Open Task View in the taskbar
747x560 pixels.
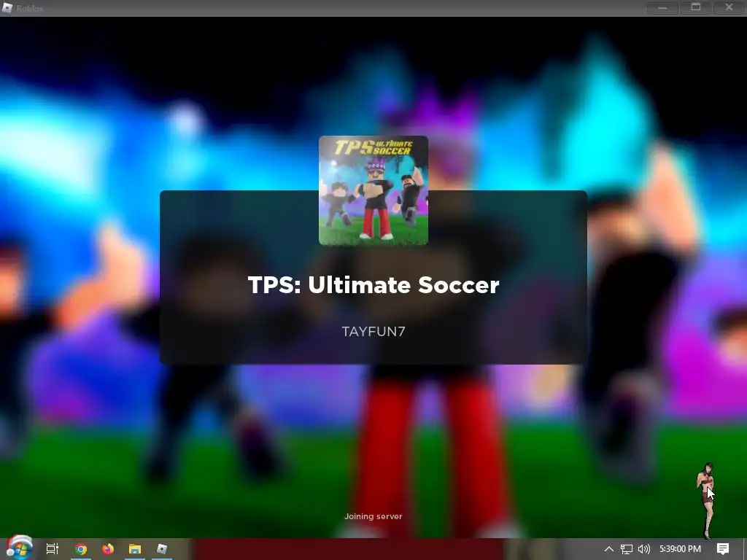pyautogui.click(x=53, y=549)
